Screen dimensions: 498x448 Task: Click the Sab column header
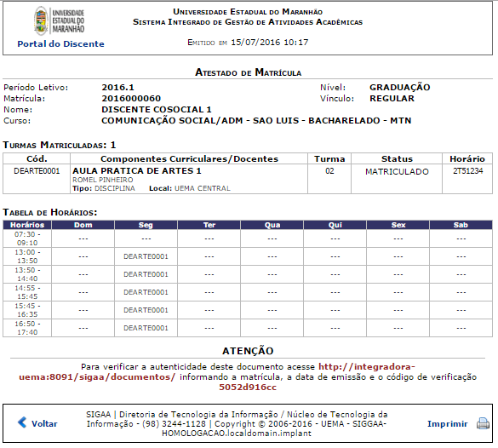coord(461,225)
